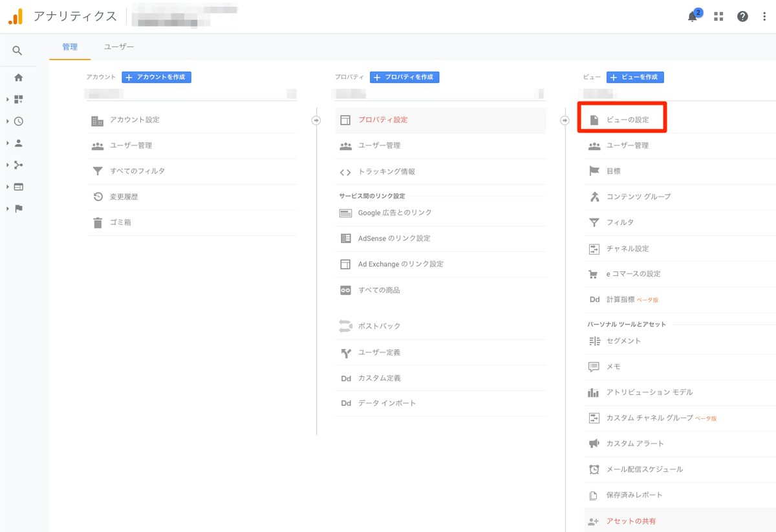Select the 管理 tab

[70, 47]
